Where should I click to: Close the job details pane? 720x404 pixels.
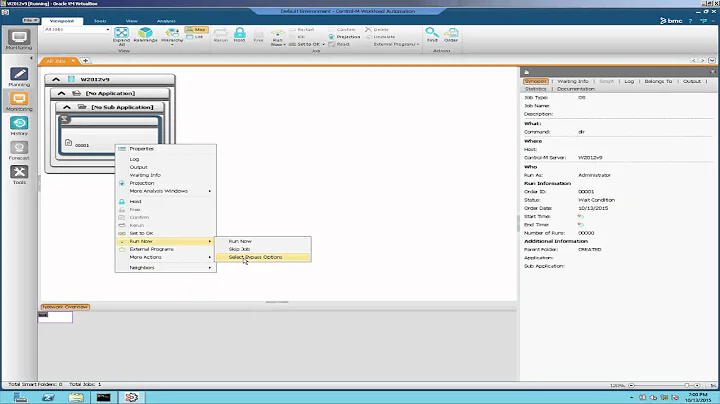tap(713, 72)
